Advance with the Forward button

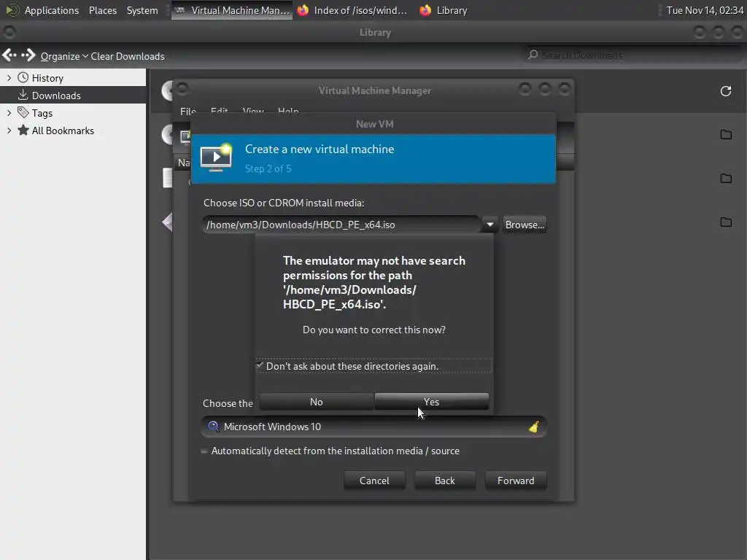(516, 481)
